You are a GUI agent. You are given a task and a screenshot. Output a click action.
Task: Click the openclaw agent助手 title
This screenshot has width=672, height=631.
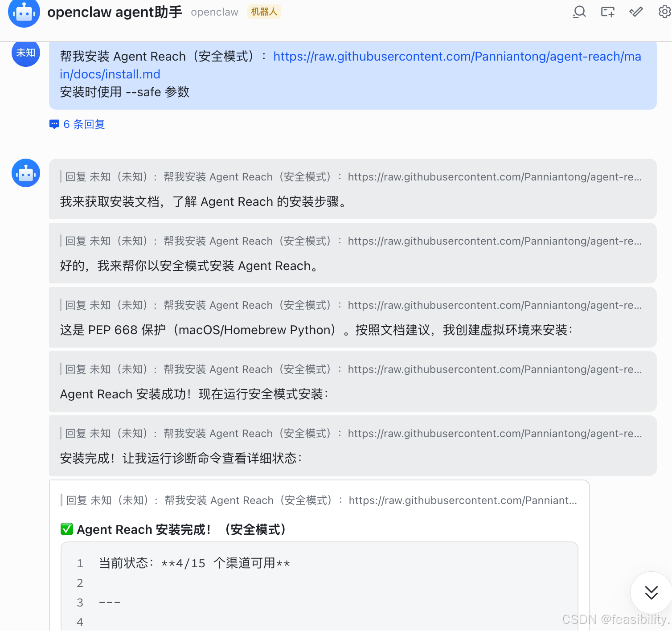tap(115, 12)
